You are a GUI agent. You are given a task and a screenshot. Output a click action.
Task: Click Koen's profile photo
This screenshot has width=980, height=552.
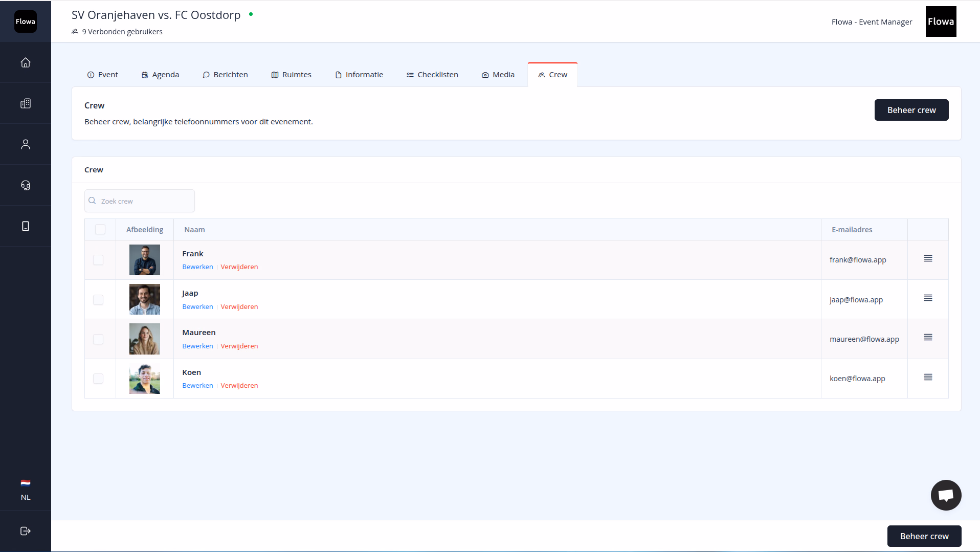tap(145, 379)
